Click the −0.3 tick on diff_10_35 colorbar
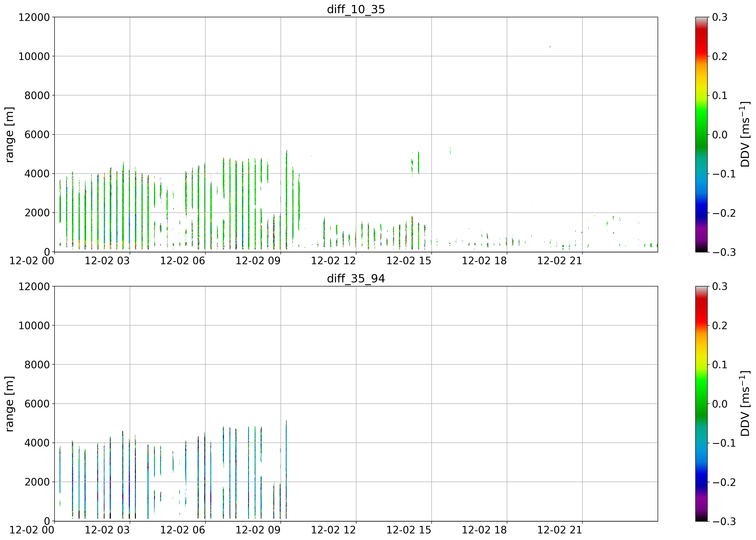This screenshot has width=756, height=540. (724, 252)
